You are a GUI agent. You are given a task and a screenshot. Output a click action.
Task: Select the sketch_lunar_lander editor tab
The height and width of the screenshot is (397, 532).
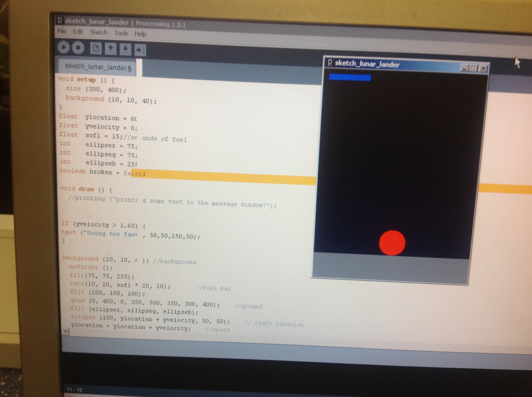pyautogui.click(x=98, y=67)
